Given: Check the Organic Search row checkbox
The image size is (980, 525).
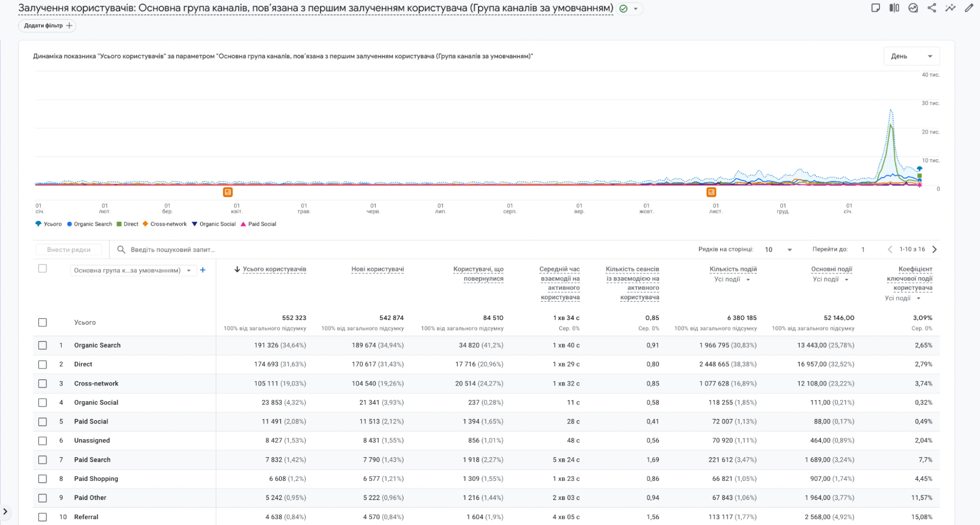Looking at the screenshot, I should click(43, 345).
